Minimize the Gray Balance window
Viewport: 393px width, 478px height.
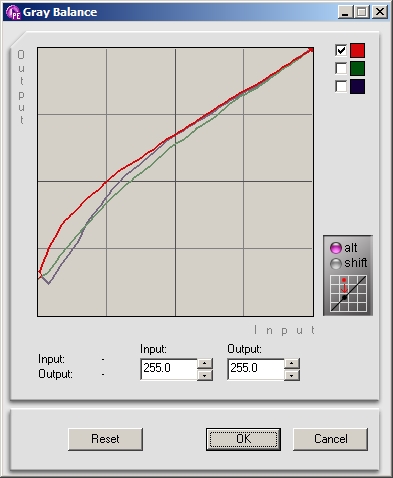click(x=345, y=12)
